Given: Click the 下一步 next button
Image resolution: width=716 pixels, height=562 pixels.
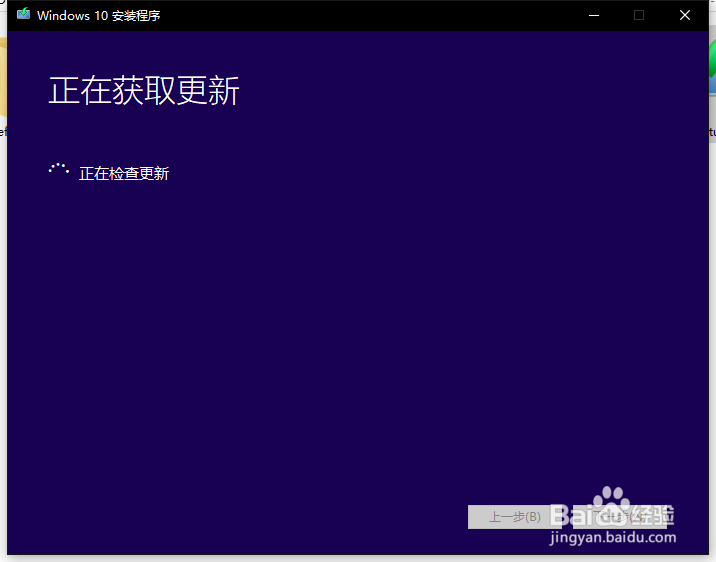Looking at the screenshot, I should pyautogui.click(x=620, y=517).
